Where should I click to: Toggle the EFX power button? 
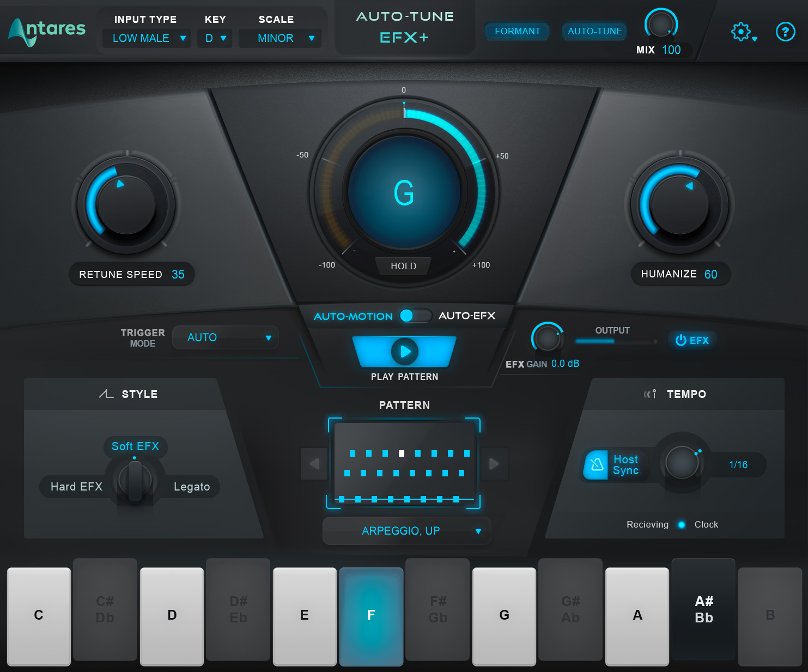(x=692, y=340)
